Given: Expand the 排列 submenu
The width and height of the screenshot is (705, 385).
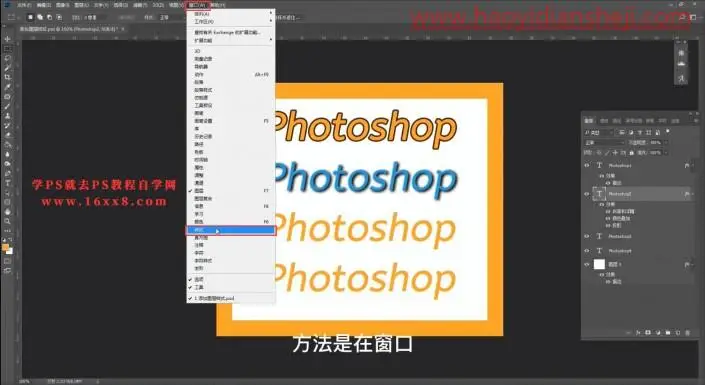Looking at the screenshot, I should (231, 14).
